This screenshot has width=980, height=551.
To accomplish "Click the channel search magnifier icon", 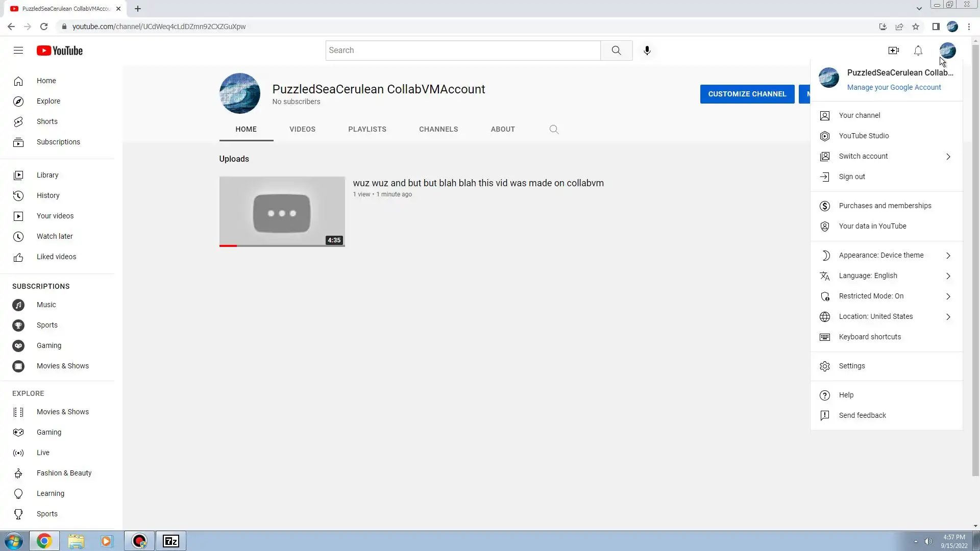I will point(554,130).
